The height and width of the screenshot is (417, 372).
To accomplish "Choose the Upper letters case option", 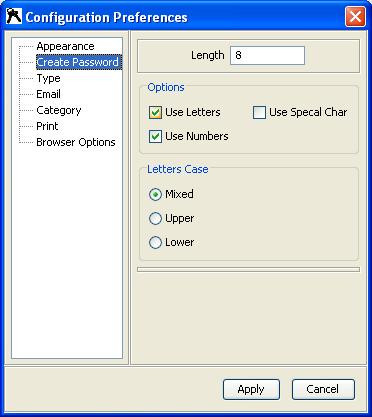I will coord(155,219).
